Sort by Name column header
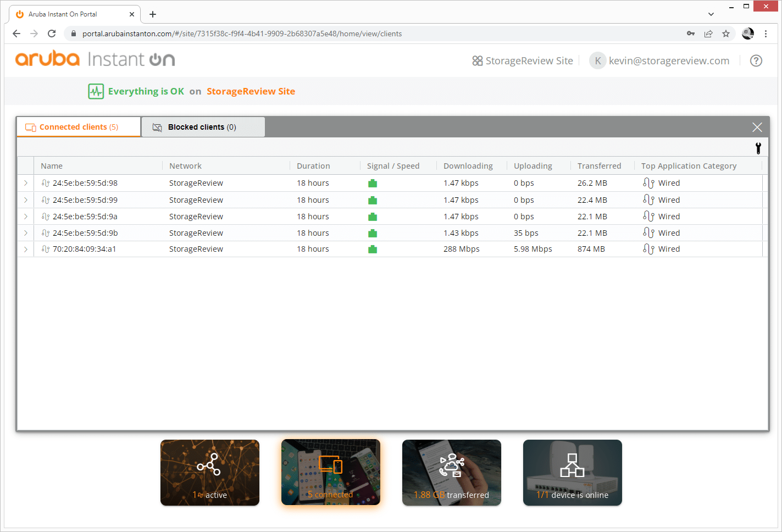This screenshot has width=782, height=532. [x=52, y=166]
